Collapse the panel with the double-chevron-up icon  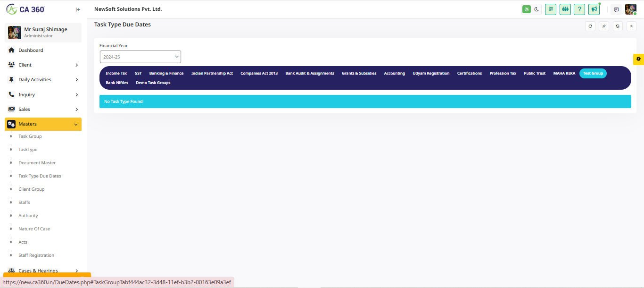[632, 26]
